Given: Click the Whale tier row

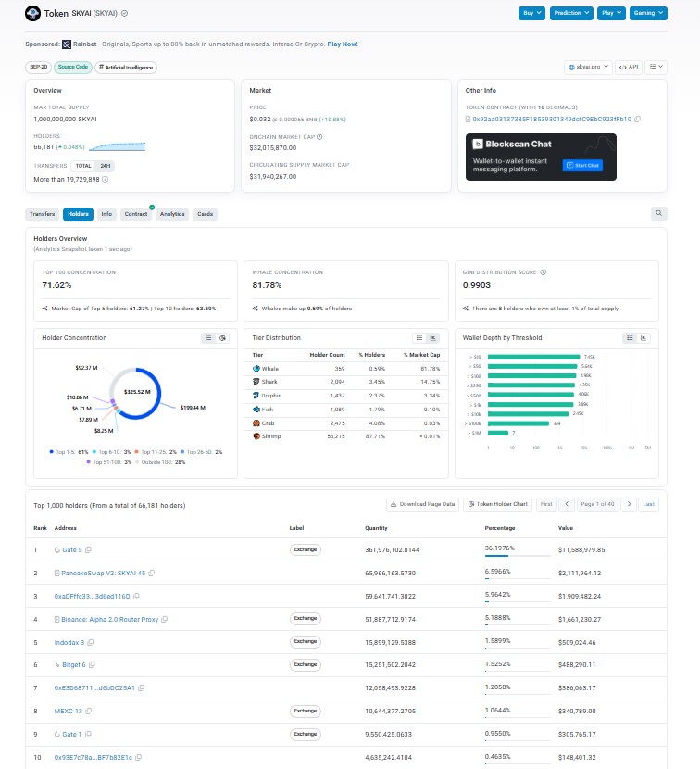Looking at the screenshot, I should [x=346, y=369].
